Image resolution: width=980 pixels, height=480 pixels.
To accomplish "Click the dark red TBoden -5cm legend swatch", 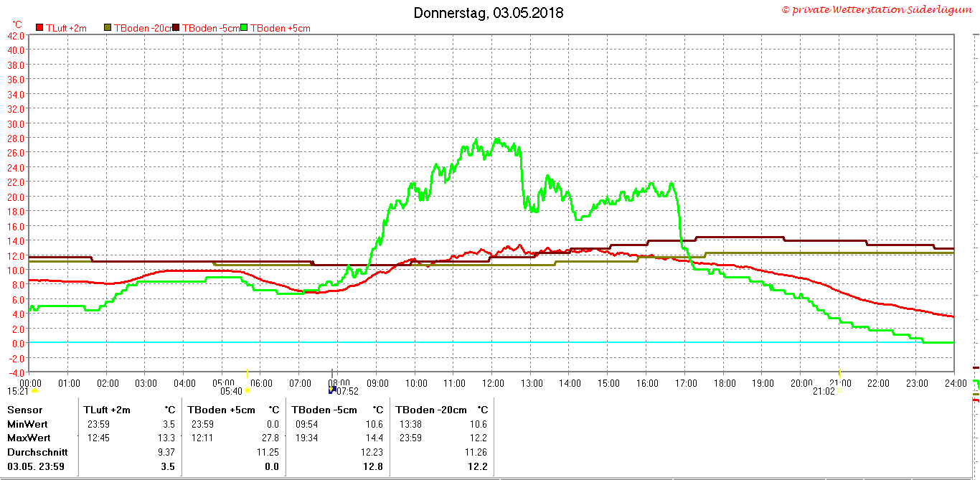I will coord(176,27).
